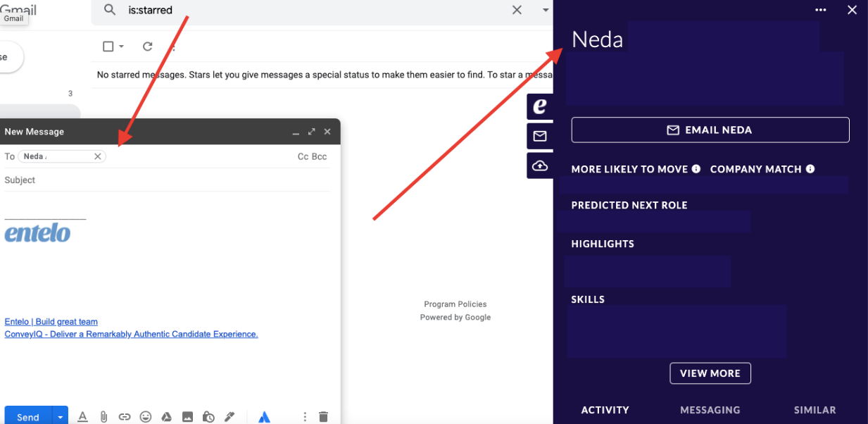Viewport: 868px width, 424px height.
Task: Click the Entelo logo in signature
Action: (x=37, y=233)
